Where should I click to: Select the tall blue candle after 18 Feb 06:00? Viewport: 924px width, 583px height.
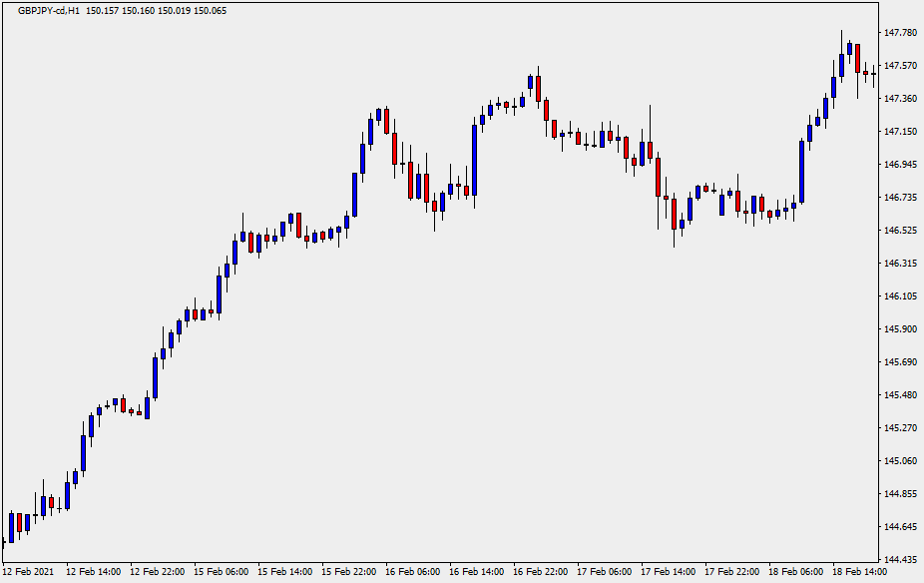pos(801,171)
